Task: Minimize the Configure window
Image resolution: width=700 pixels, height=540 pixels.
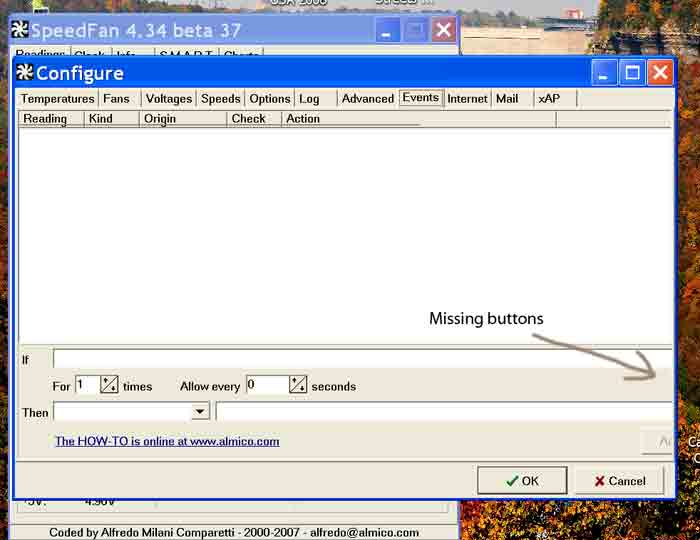Action: pyautogui.click(x=604, y=73)
